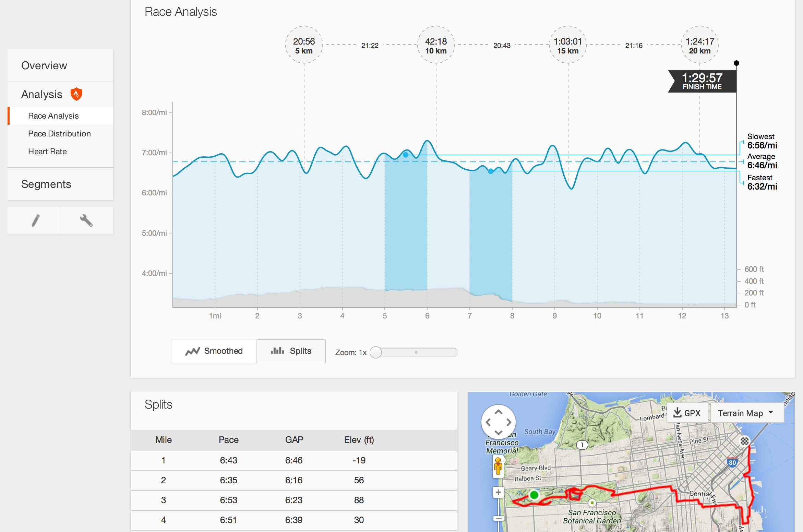Enable Heart Rate analysis view
Image resolution: width=803 pixels, height=532 pixels.
pos(47,151)
